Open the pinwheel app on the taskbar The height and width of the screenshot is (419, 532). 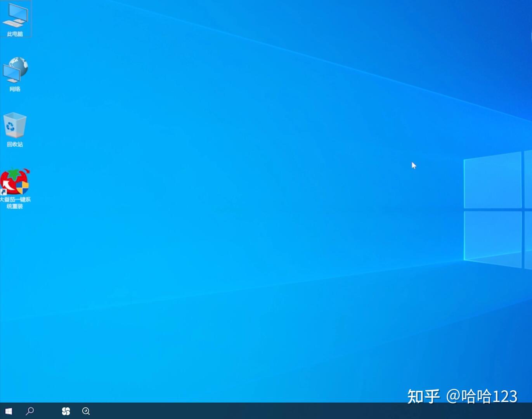click(66, 411)
